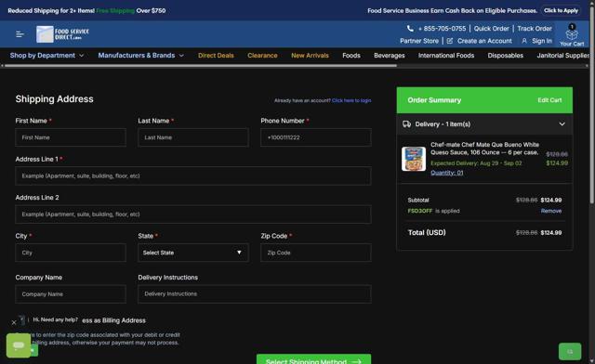The image size is (595, 364).
Task: Open Disposables category
Action: [x=506, y=56]
